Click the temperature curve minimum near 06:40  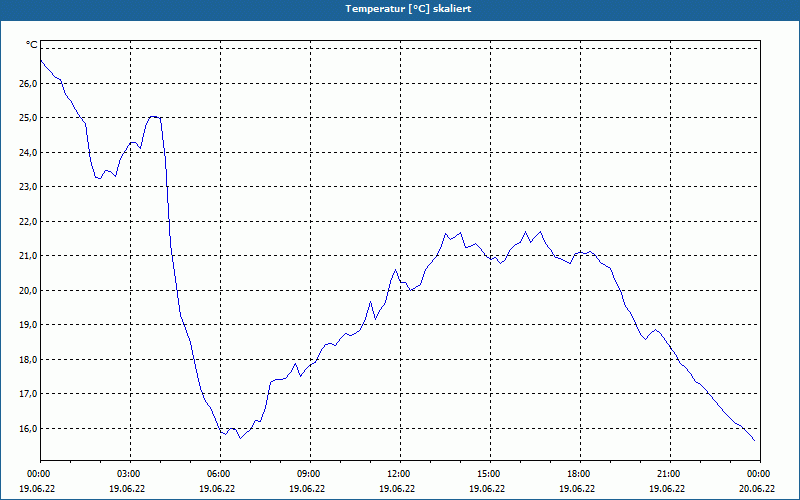click(241, 438)
